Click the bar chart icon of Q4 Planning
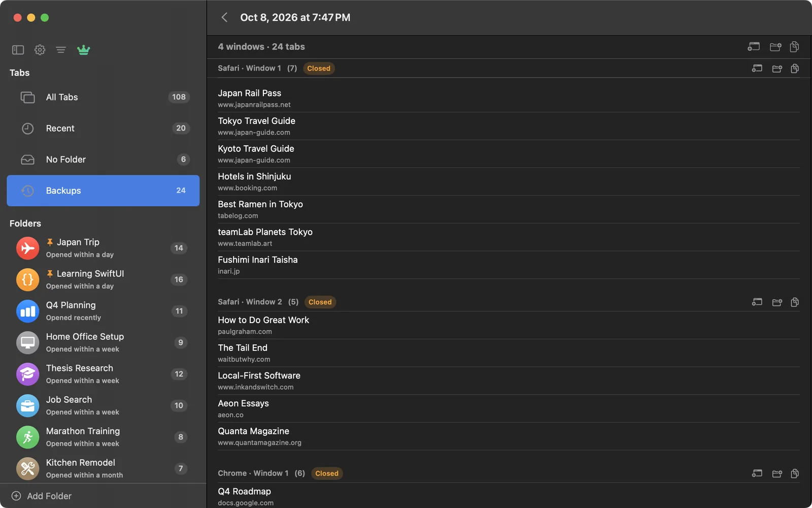 [x=27, y=311]
